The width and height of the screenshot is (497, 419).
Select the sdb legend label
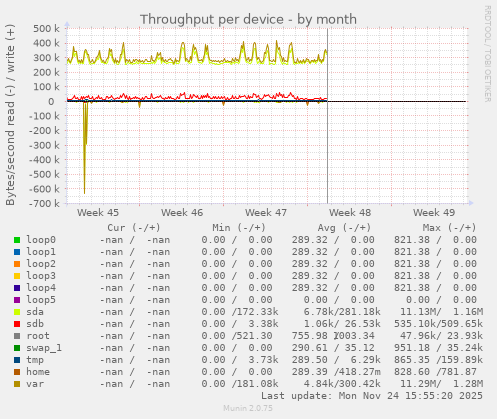(x=35, y=324)
